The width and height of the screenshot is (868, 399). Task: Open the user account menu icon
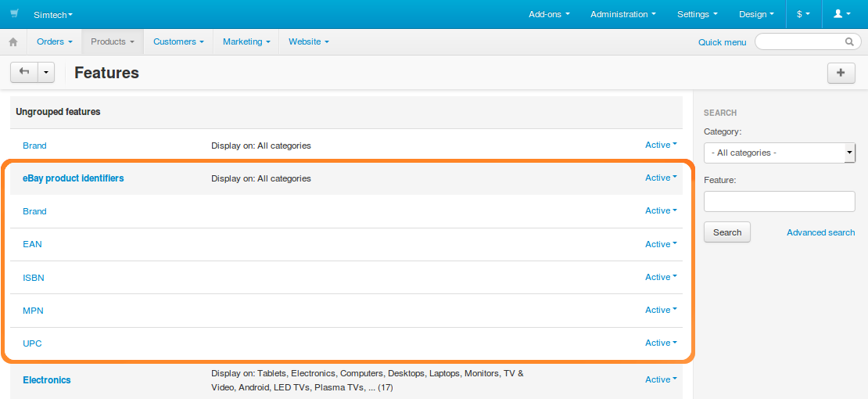[841, 14]
